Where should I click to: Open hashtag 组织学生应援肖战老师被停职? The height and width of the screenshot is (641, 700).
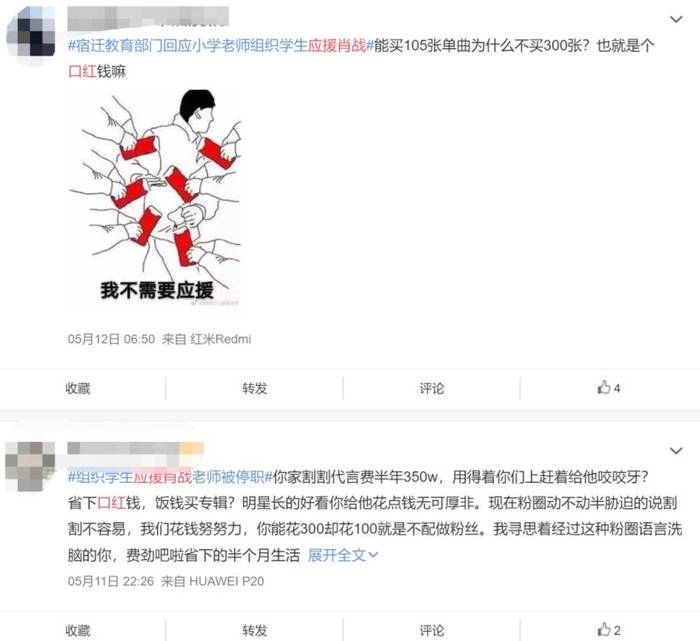pos(170,477)
